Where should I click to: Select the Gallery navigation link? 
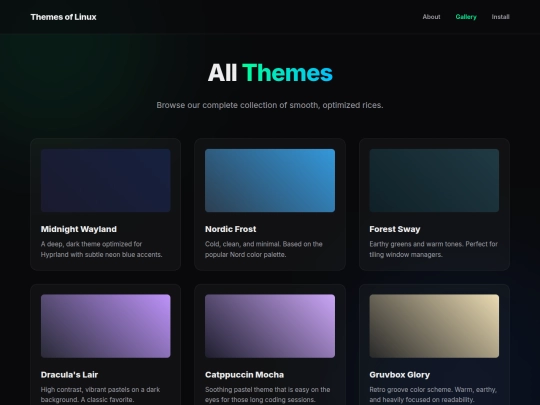pos(466,17)
